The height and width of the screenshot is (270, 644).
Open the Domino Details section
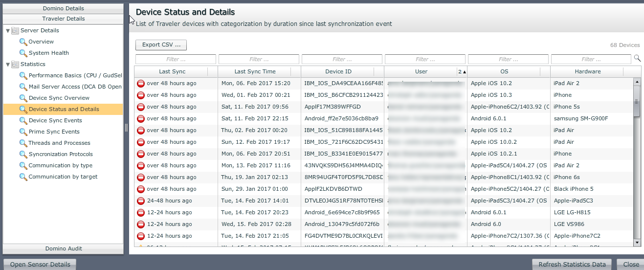pyautogui.click(x=63, y=8)
